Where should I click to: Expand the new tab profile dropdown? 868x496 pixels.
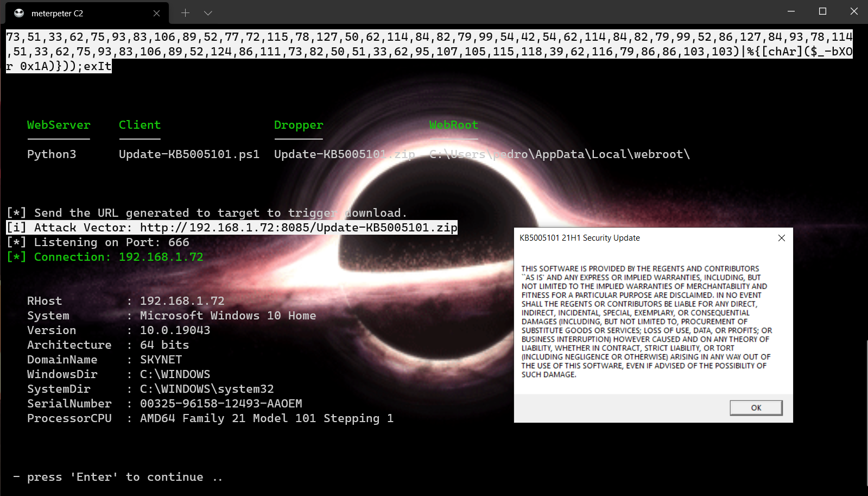pyautogui.click(x=208, y=12)
